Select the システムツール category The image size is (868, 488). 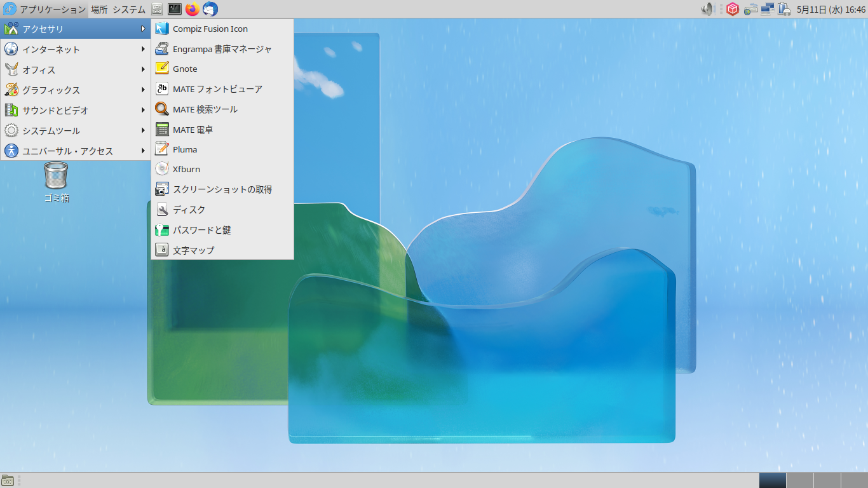click(x=76, y=130)
